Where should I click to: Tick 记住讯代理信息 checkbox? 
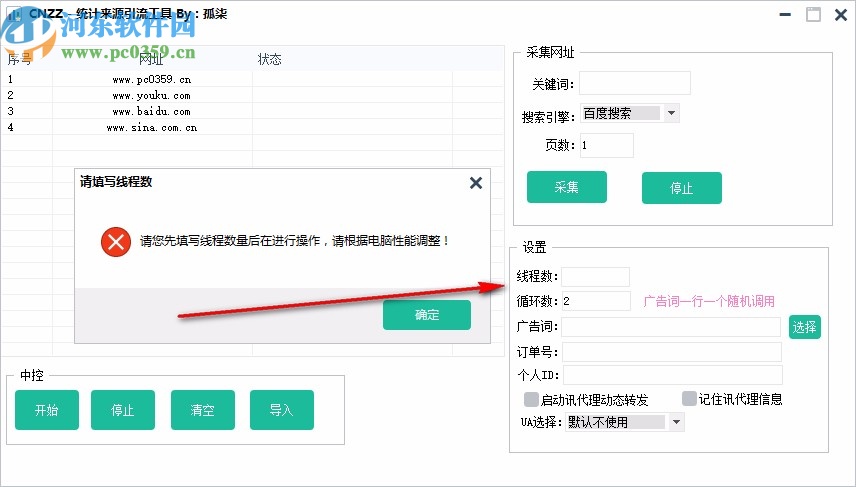[x=689, y=399]
